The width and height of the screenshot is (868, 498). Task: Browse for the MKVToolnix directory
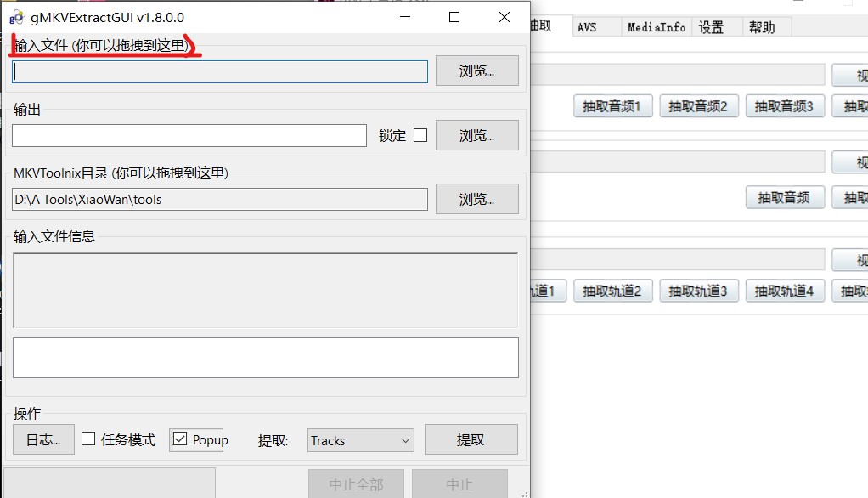476,199
